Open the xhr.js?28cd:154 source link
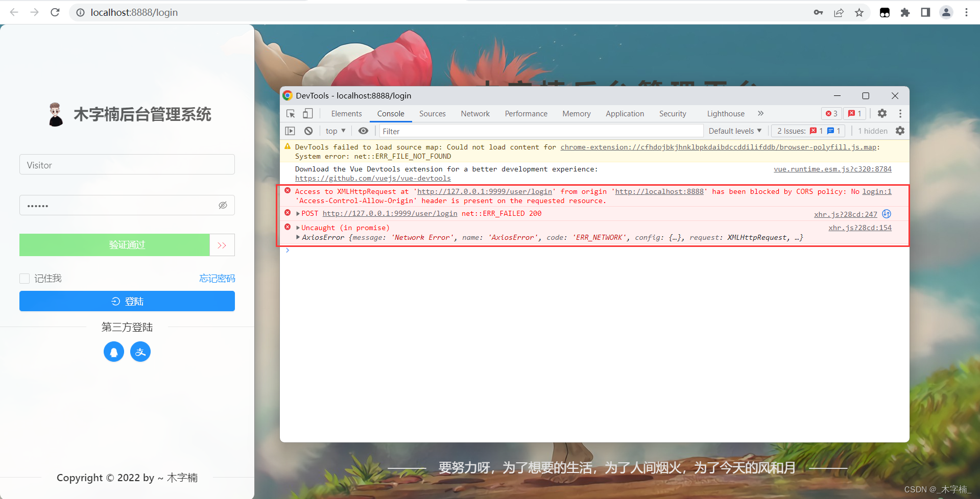This screenshot has width=980, height=499. point(860,228)
